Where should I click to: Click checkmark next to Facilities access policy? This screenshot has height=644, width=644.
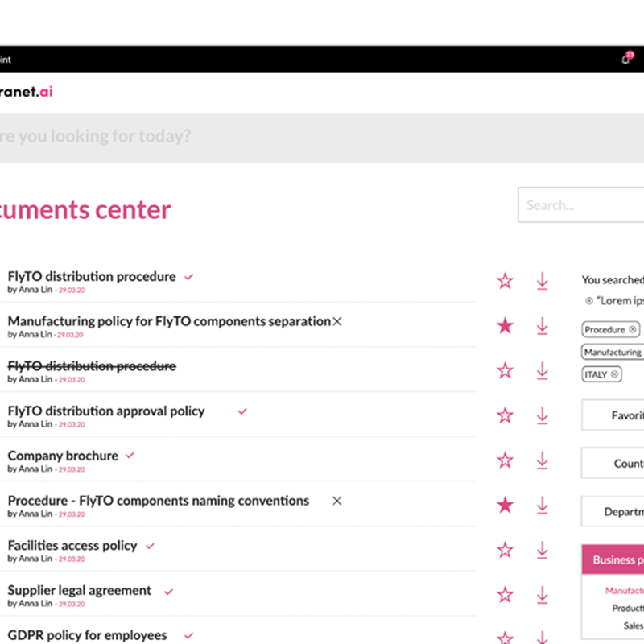point(150,546)
